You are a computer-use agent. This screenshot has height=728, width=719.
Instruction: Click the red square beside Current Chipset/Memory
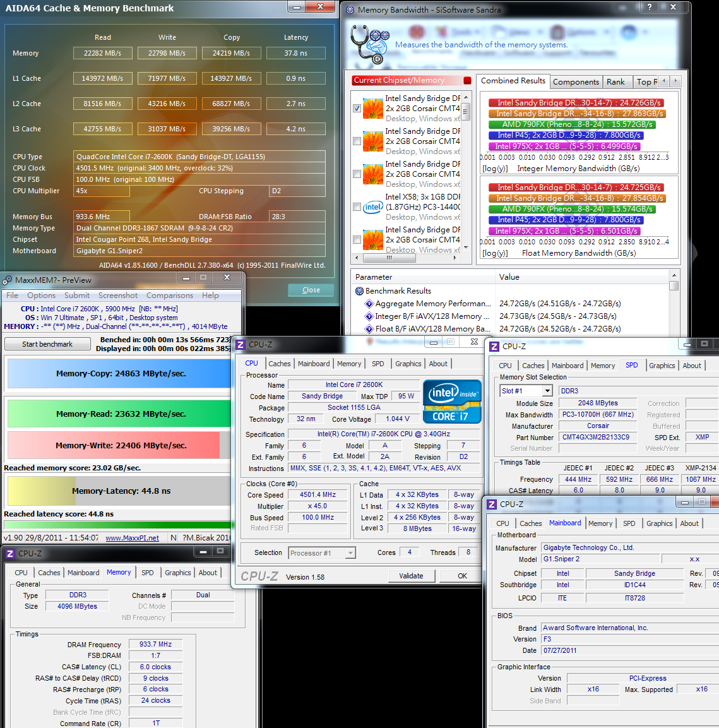point(467,80)
